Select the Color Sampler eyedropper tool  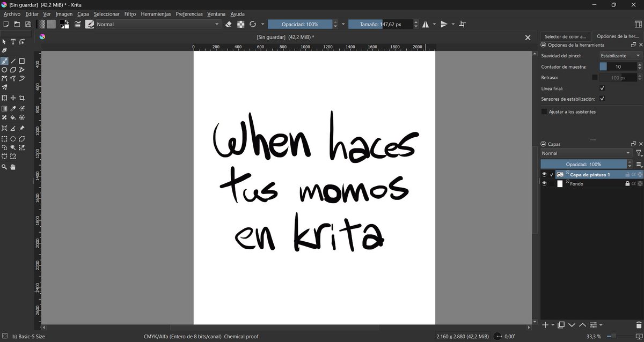13,108
